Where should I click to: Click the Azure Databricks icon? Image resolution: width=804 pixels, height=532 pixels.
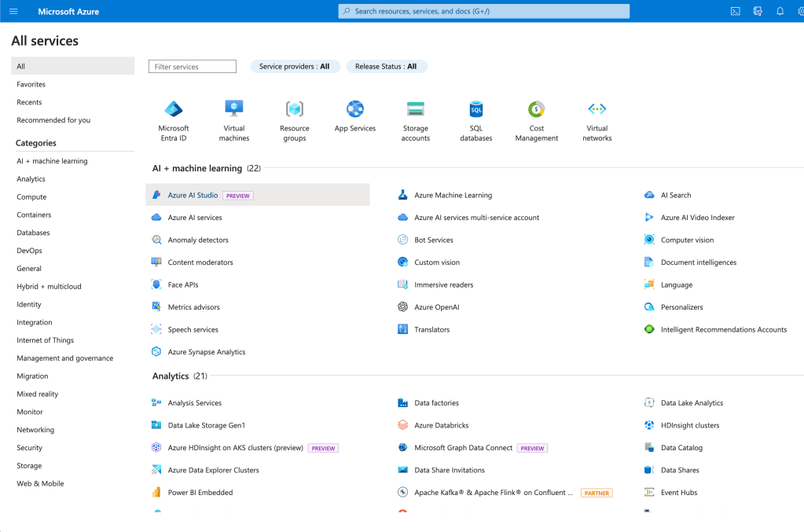tap(403, 425)
